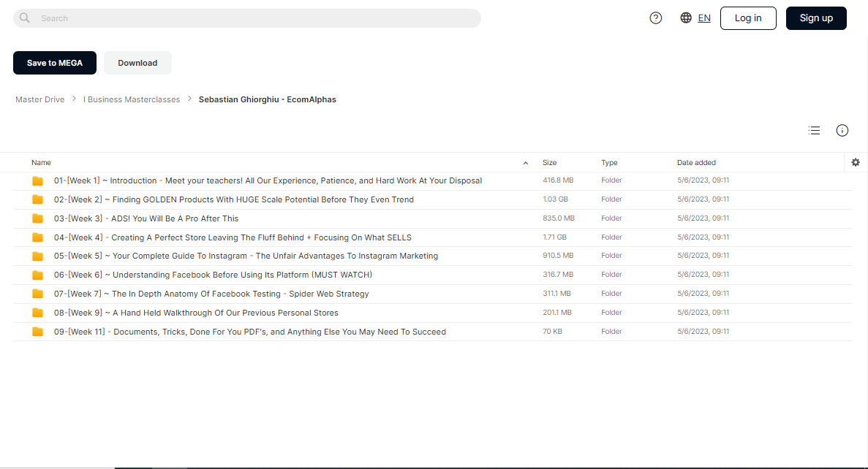868x469 pixels.
Task: Click folder icon of 04-[Week 4] row
Action: (37, 237)
